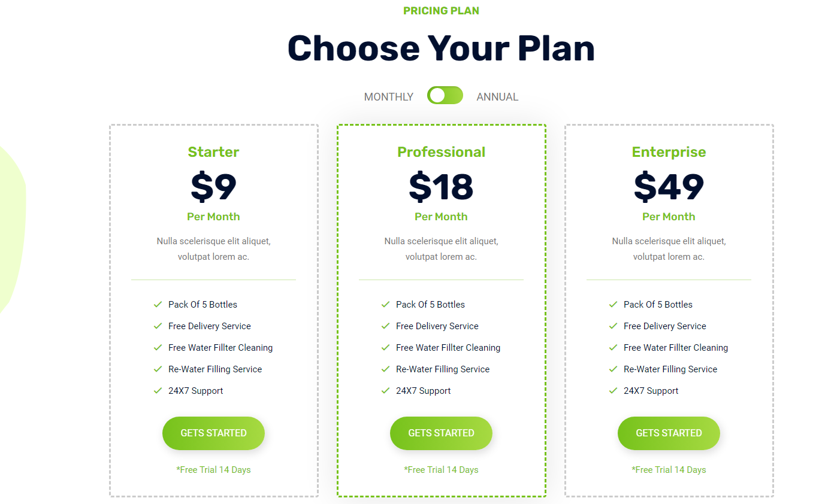Image resolution: width=825 pixels, height=504 pixels.
Task: Click Starter plan's 24X7 Support checkmark
Action: [x=158, y=391]
